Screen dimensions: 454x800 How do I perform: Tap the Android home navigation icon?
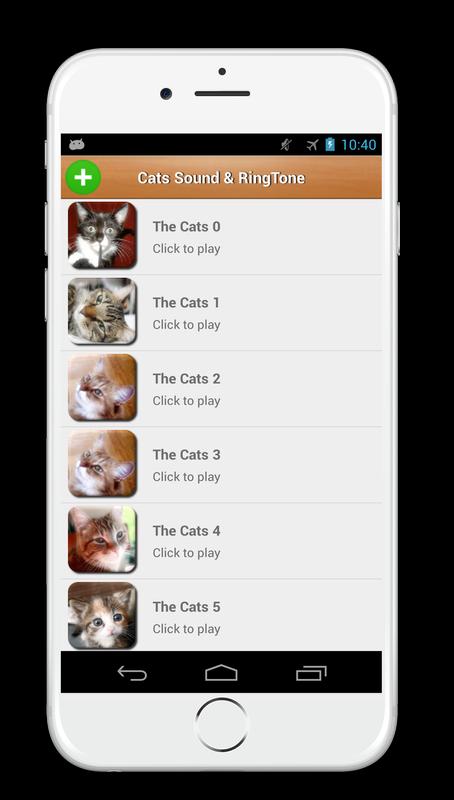[221, 672]
